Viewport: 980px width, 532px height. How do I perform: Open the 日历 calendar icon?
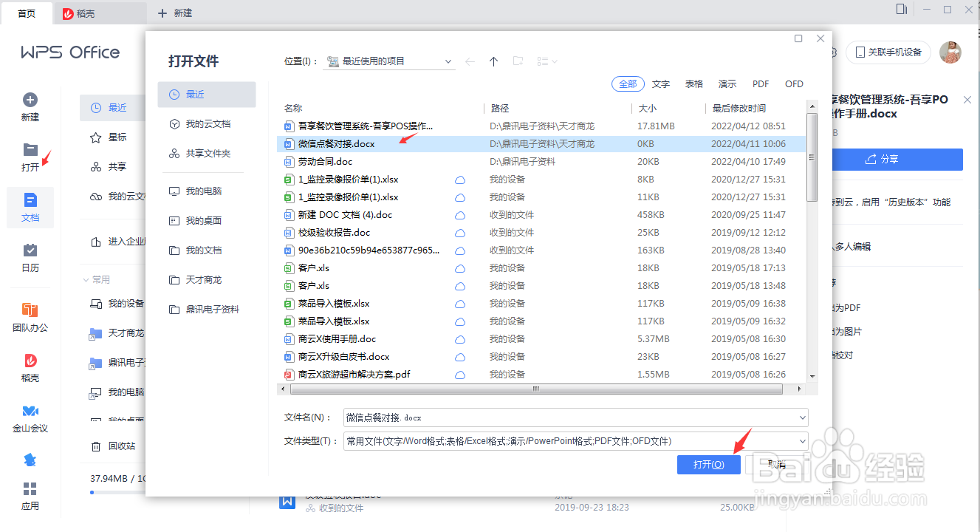click(30, 250)
